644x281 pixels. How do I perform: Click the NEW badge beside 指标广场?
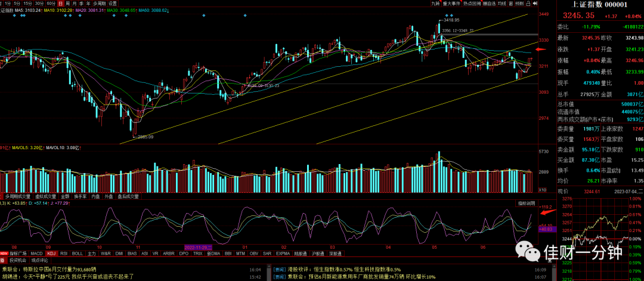click(4, 254)
